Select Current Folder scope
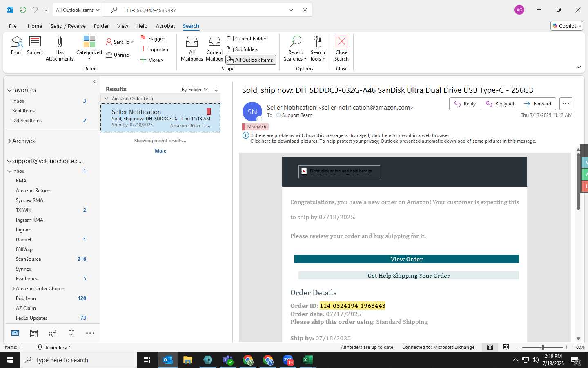The width and height of the screenshot is (588, 368). [247, 38]
